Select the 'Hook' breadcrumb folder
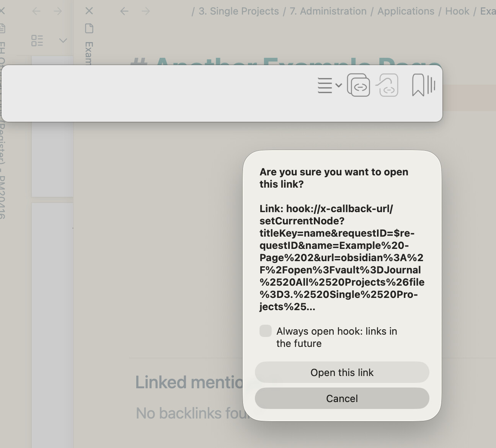 [x=457, y=11]
